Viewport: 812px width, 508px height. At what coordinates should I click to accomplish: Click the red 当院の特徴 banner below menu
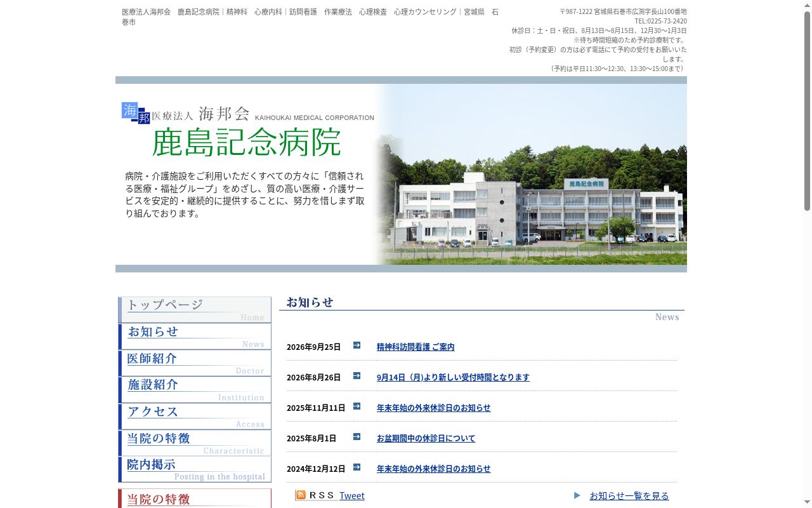(195, 498)
